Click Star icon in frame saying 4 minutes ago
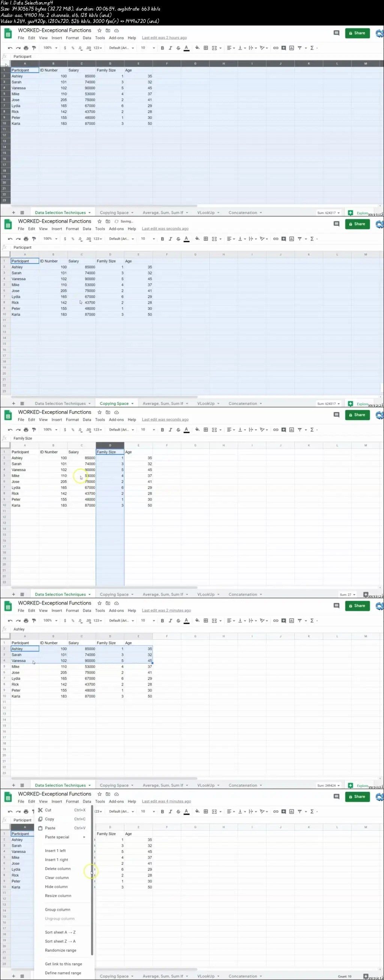The width and height of the screenshot is (384, 980). coord(99,794)
